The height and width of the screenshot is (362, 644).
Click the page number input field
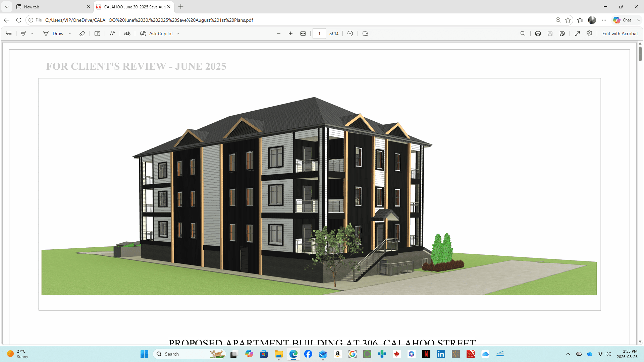319,34
